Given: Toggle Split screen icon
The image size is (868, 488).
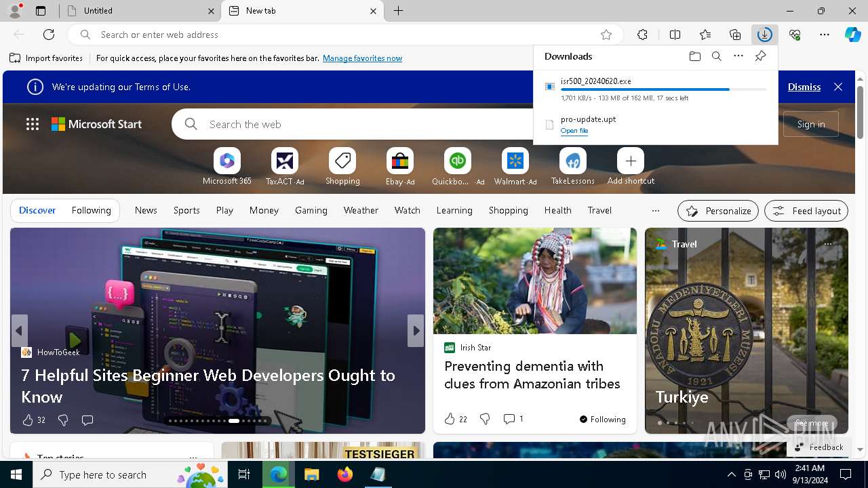Looking at the screenshot, I should (675, 35).
